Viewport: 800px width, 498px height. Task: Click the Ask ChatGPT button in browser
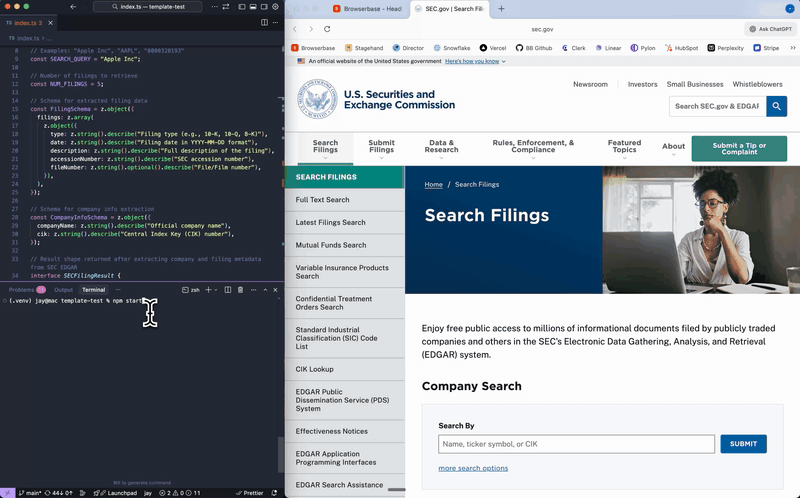770,29
